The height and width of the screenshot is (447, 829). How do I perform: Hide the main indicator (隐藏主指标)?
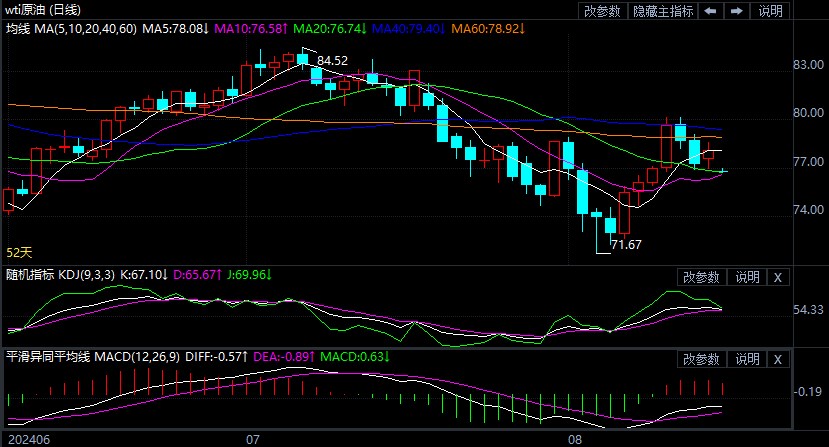(x=665, y=12)
